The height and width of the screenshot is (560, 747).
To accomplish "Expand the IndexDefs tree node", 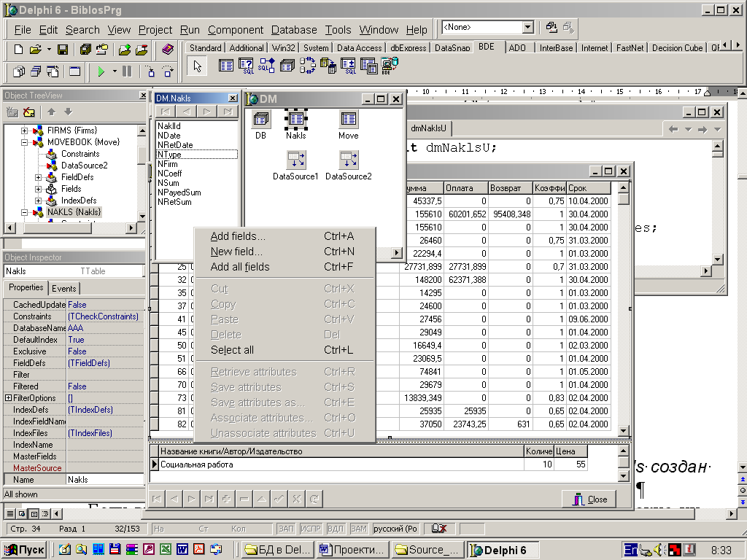I will pos(38,201).
